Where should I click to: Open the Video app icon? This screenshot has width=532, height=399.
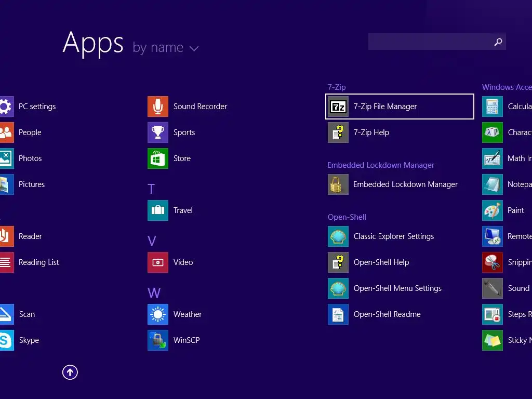158,262
